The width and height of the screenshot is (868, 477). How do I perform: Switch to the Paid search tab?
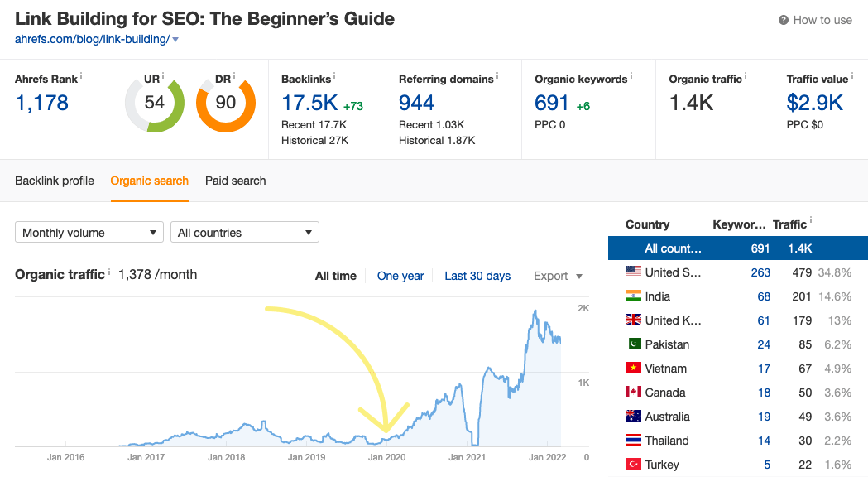[235, 180]
